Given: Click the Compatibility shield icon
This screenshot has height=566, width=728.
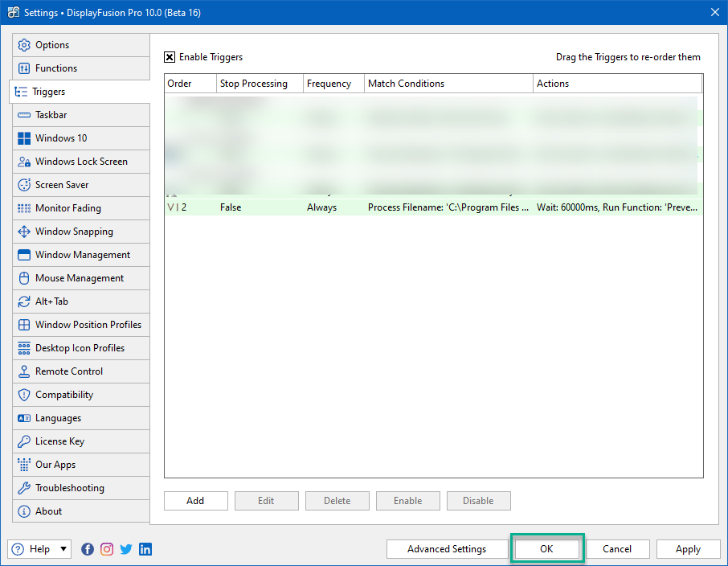Looking at the screenshot, I should [23, 395].
